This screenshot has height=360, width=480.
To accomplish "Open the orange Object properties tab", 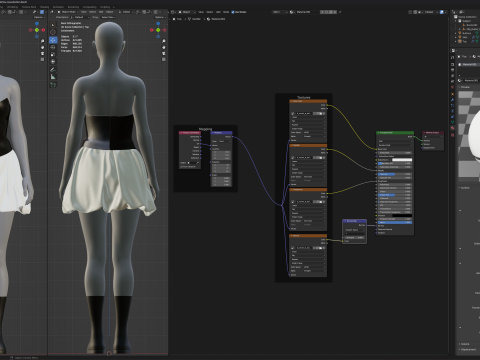I will tap(452, 94).
